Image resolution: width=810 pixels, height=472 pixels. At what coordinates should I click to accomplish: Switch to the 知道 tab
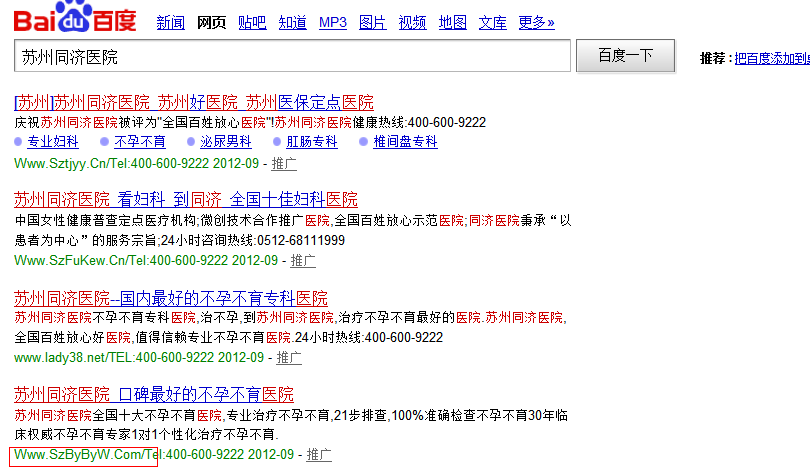click(x=292, y=23)
